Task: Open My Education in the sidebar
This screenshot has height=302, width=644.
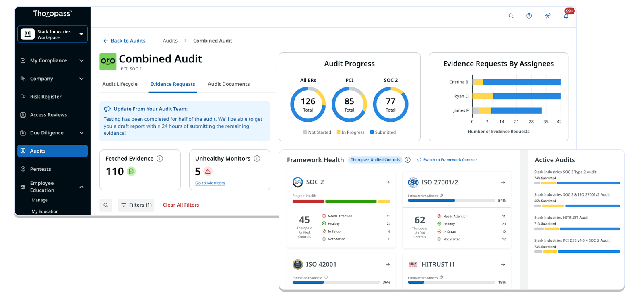Action: (x=45, y=211)
